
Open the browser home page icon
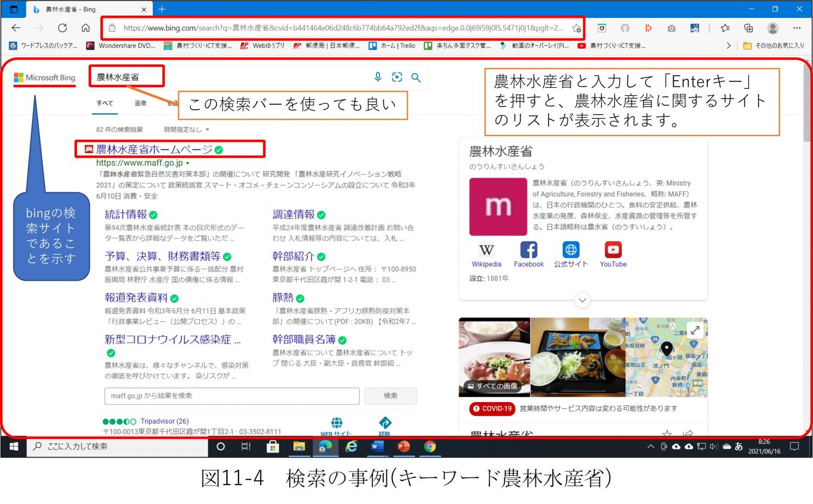point(86,28)
